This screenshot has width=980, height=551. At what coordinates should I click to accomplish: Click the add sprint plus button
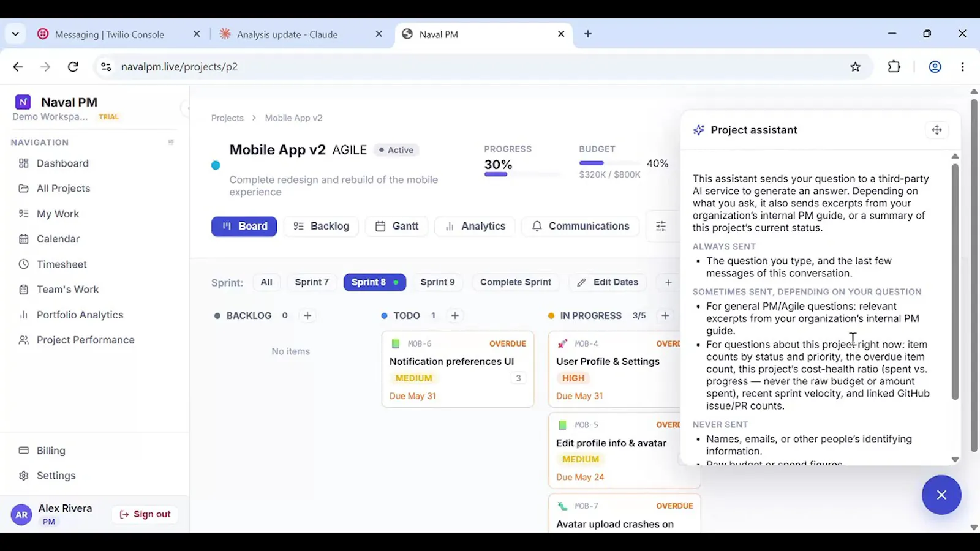click(668, 282)
